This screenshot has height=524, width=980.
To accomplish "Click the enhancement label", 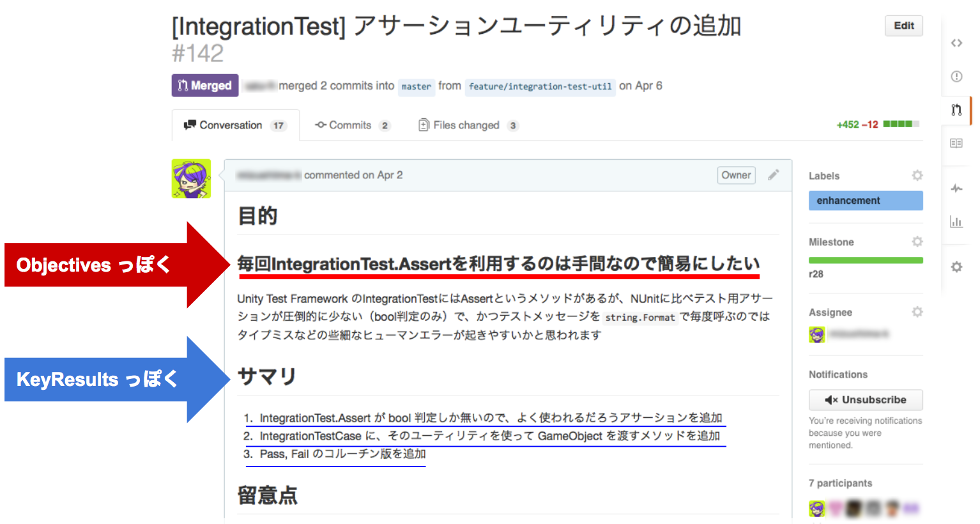I will (865, 201).
